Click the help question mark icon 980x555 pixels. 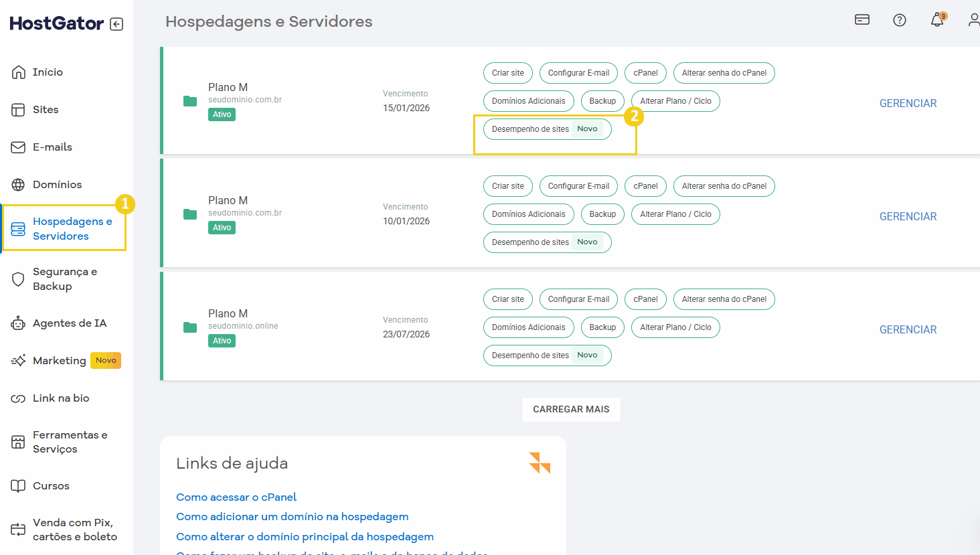click(x=899, y=19)
